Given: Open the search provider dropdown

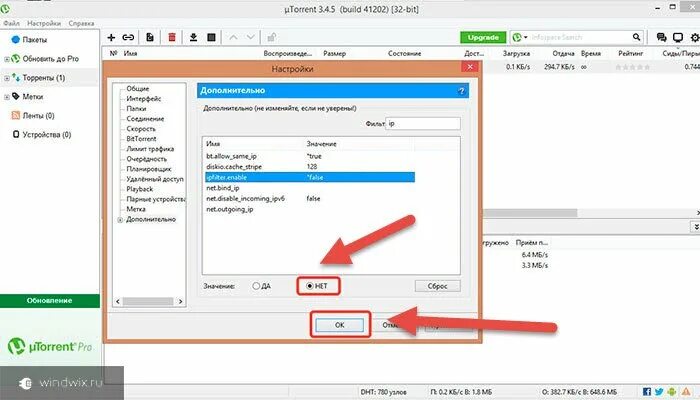Looking at the screenshot, I should point(520,38).
